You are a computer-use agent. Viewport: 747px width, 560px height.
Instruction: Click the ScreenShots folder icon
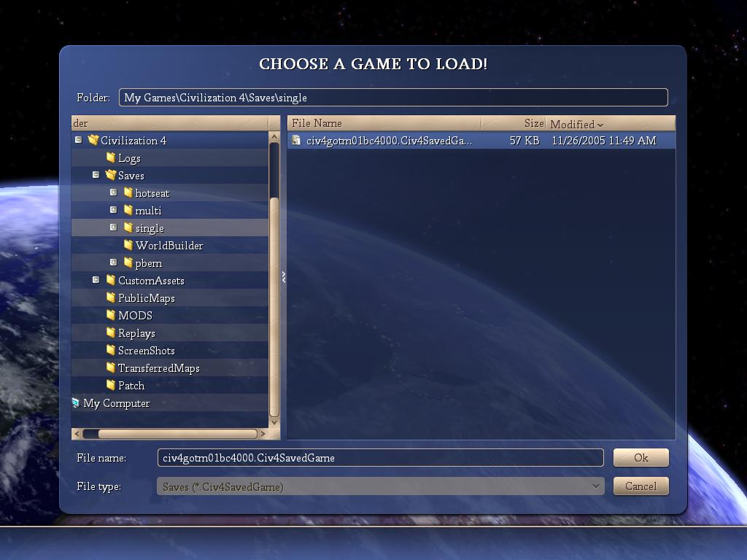click(x=111, y=350)
